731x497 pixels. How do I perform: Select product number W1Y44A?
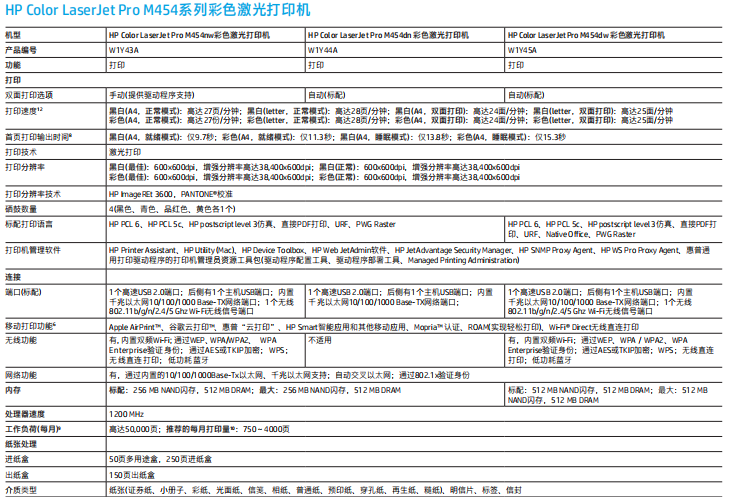323,50
